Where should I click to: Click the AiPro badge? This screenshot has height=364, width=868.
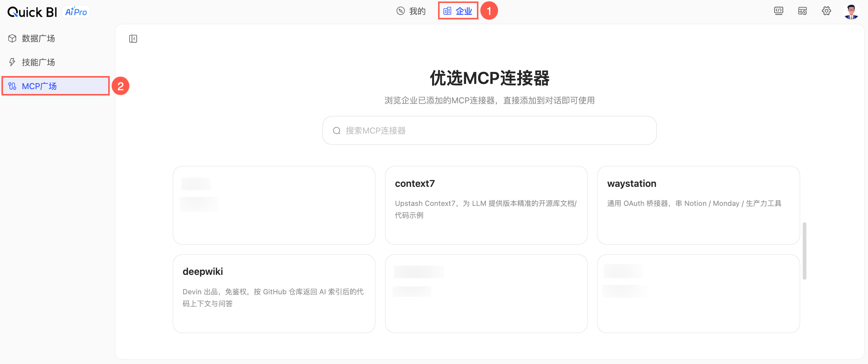coord(76,12)
